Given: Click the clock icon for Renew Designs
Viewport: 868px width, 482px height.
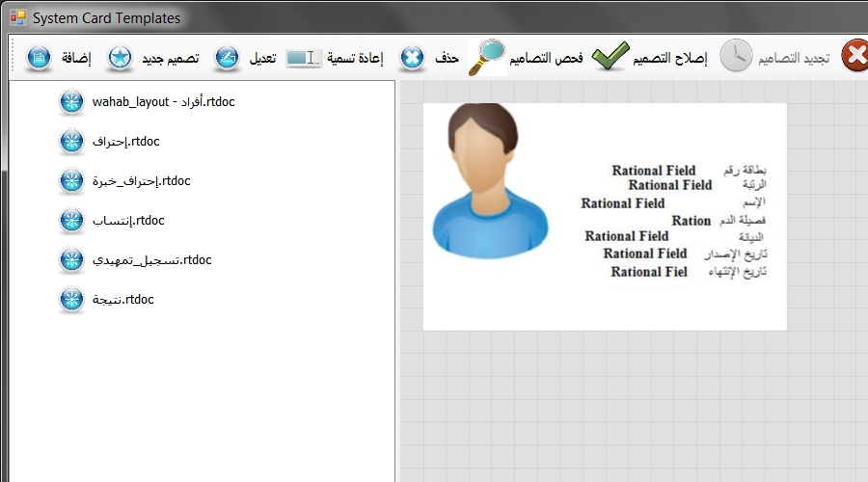Looking at the screenshot, I should [x=736, y=57].
